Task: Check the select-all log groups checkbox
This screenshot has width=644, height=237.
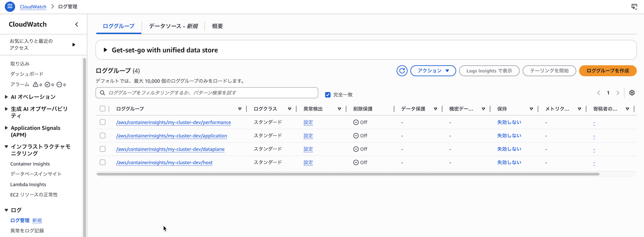Action: coord(103,109)
